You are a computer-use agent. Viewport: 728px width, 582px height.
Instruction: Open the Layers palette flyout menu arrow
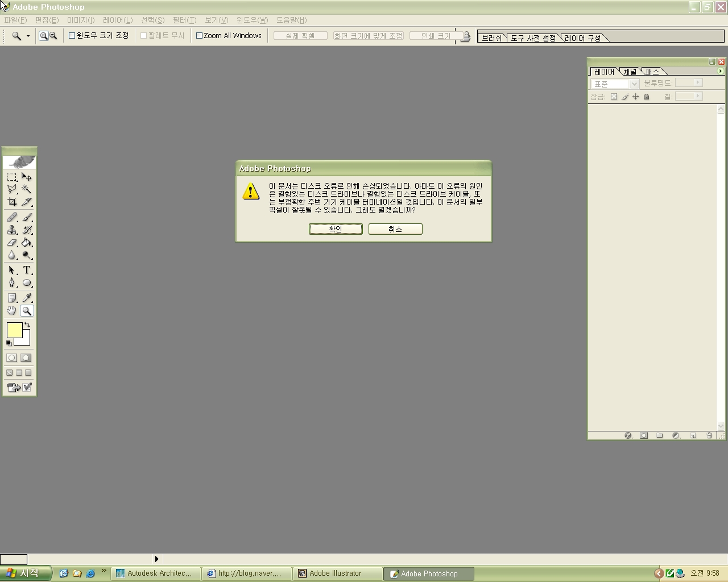721,71
